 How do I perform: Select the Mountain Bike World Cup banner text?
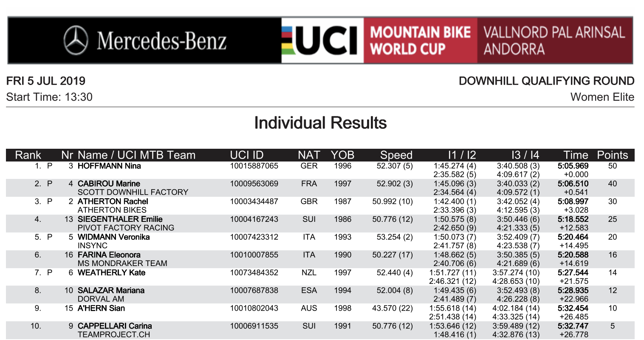pyautogui.click(x=420, y=41)
